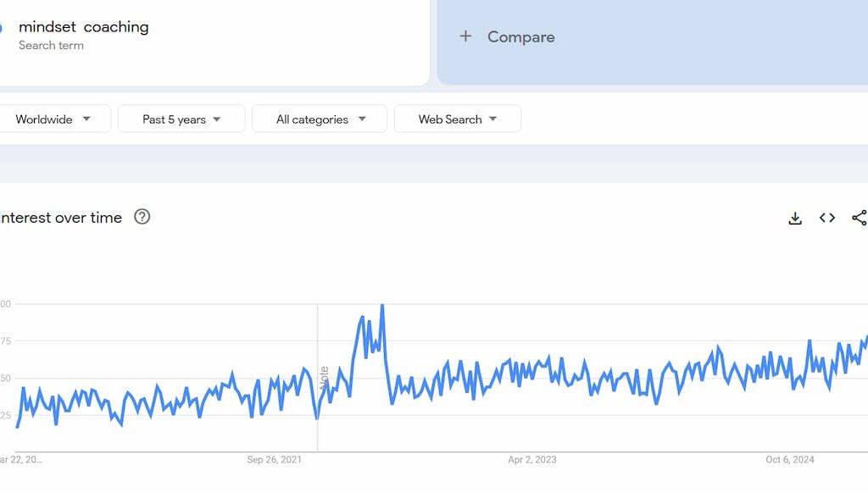Open the Web Search type dropdown
Image resolution: width=868 pixels, height=493 pixels.
[x=458, y=119]
